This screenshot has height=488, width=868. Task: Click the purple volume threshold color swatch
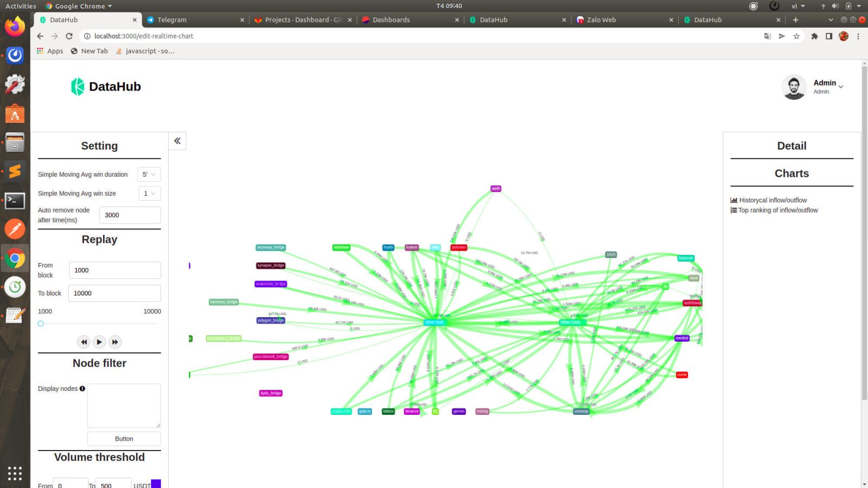click(x=156, y=484)
